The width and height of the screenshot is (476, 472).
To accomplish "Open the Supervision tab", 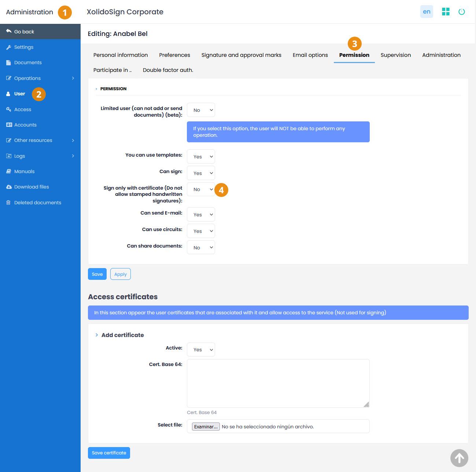I will pyautogui.click(x=396, y=55).
